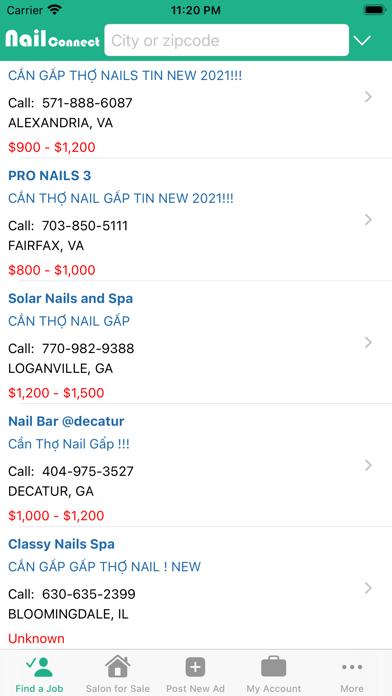The height and width of the screenshot is (696, 392).
Task: Tap the Post New Ad plus icon
Action: [195, 667]
